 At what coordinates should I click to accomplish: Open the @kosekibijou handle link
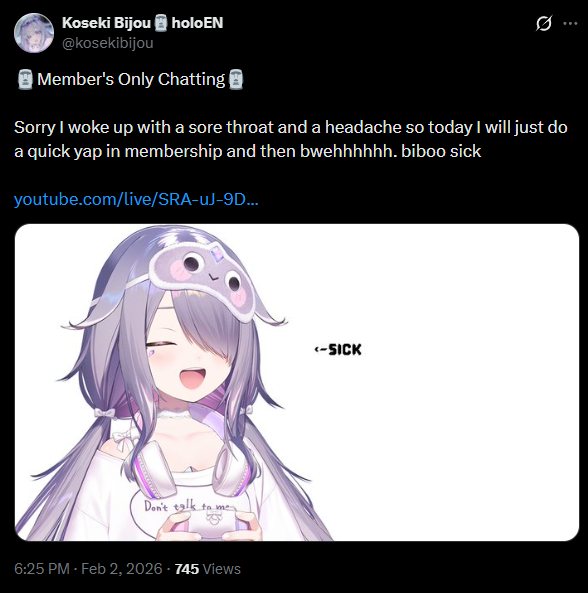point(107,43)
